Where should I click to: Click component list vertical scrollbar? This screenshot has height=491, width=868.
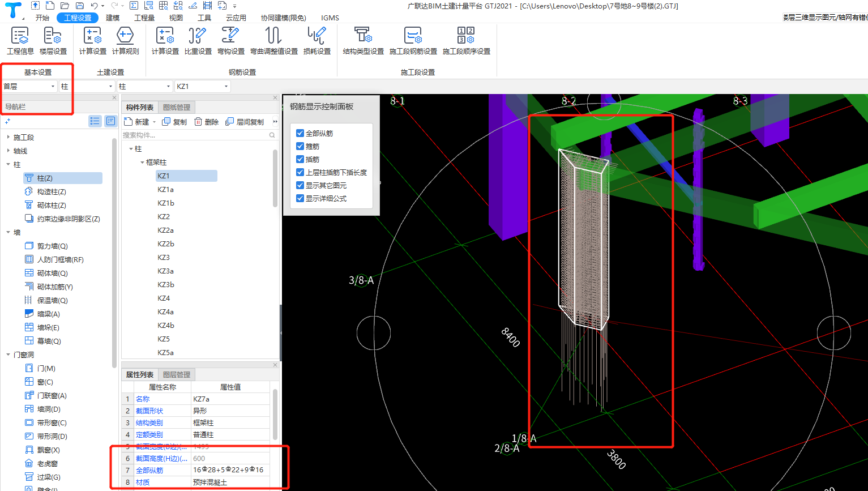275,178
